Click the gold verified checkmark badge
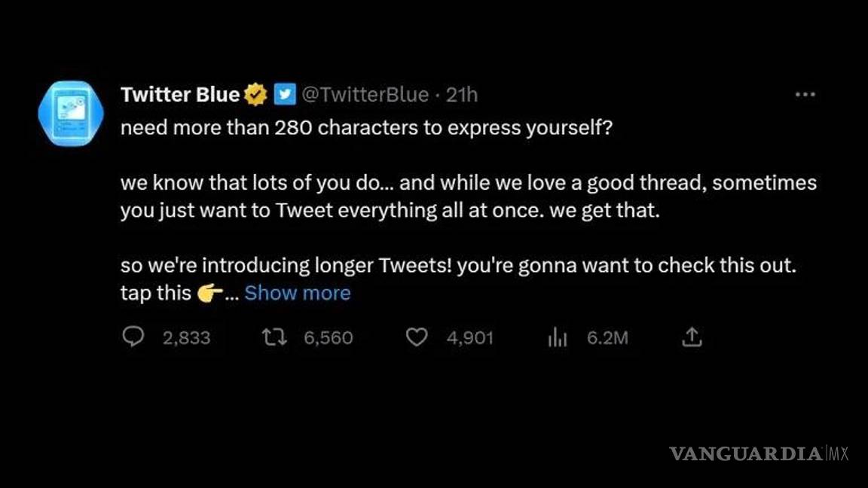 pyautogui.click(x=256, y=95)
